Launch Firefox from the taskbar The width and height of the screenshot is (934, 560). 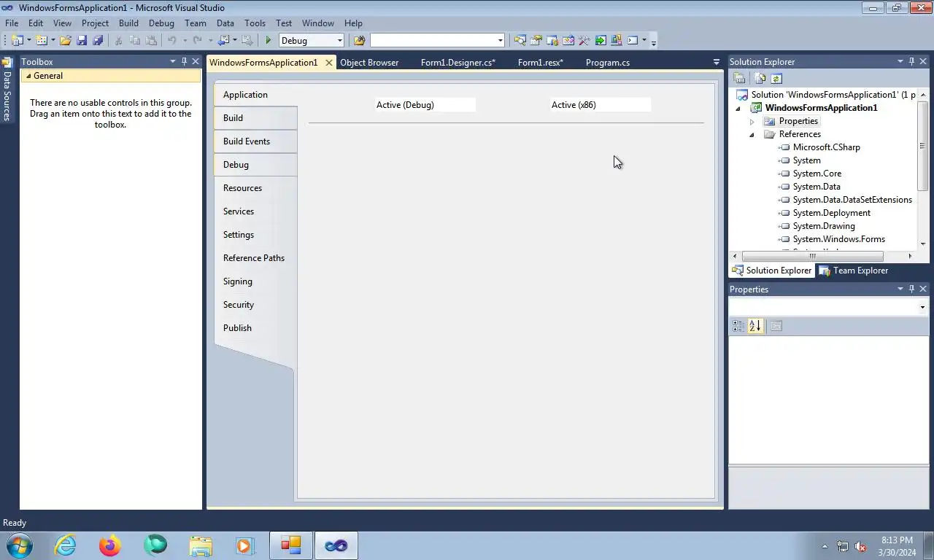point(110,545)
